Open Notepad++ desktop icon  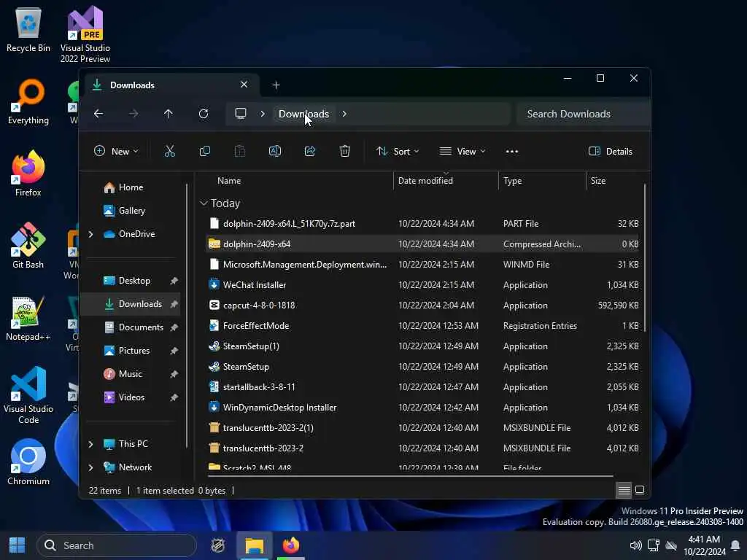28,318
